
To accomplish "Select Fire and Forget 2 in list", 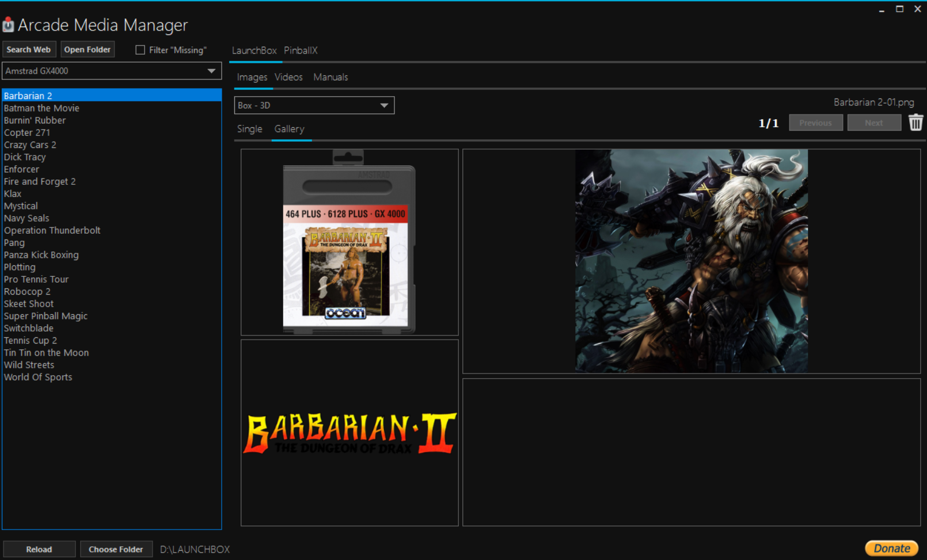I will [112, 181].
